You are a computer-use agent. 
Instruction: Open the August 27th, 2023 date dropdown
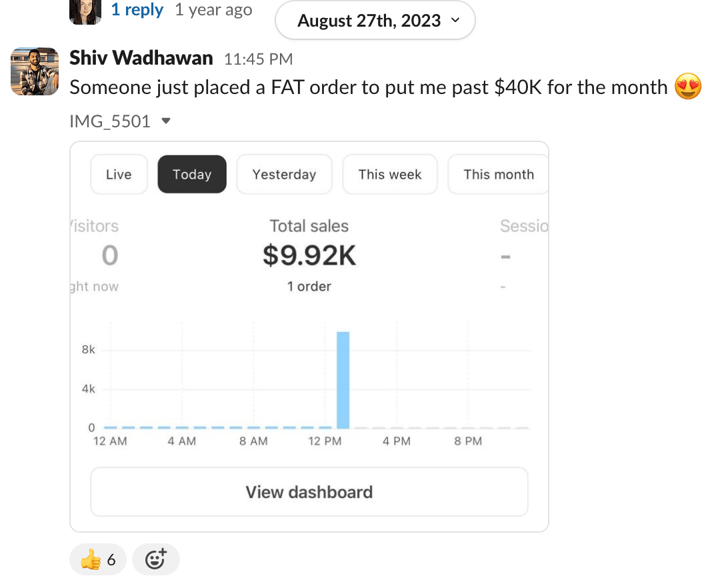375,21
